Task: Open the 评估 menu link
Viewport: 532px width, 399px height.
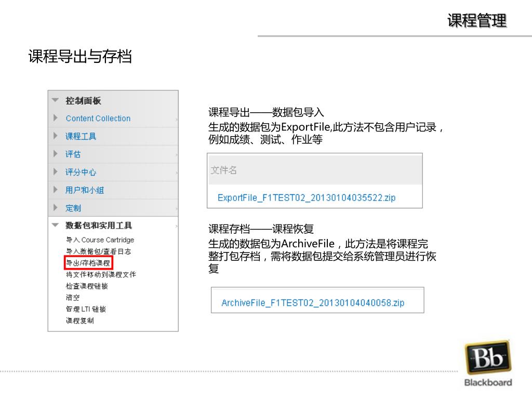Action: (x=73, y=154)
